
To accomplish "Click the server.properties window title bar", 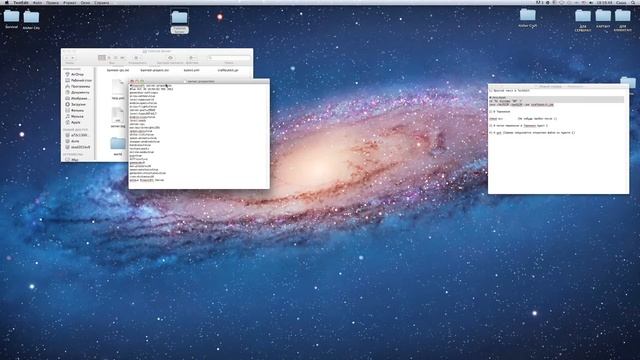I will click(x=199, y=81).
